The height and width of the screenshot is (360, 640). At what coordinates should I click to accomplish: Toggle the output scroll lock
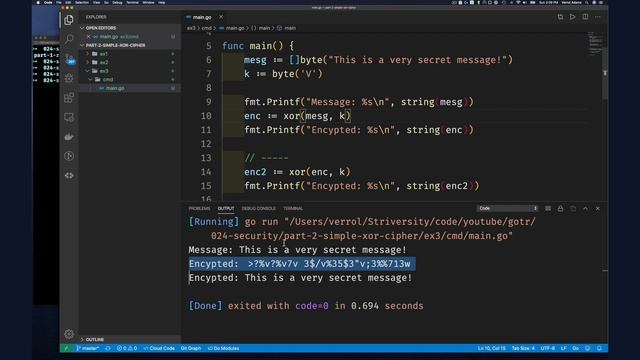(x=560, y=208)
